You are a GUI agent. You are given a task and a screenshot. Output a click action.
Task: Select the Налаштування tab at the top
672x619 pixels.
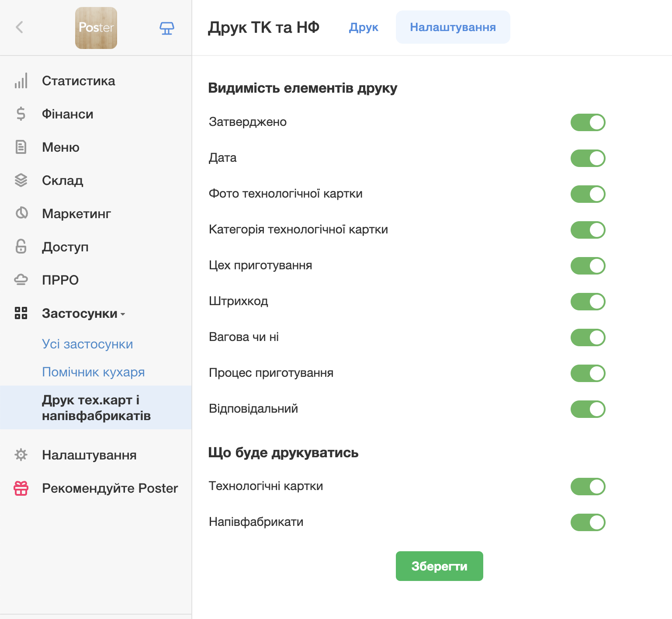click(453, 27)
